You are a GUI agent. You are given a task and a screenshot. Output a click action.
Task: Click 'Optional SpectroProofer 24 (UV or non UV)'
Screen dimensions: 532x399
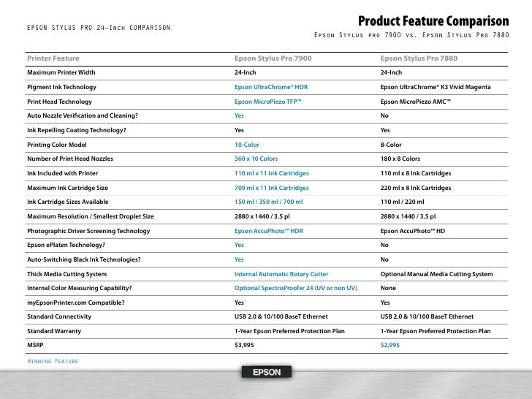coord(296,288)
